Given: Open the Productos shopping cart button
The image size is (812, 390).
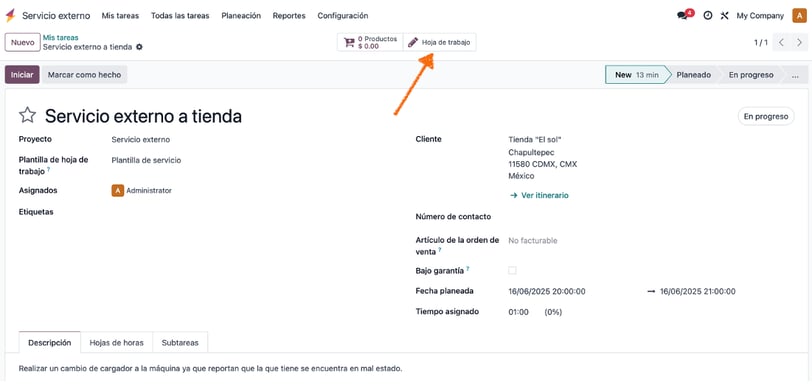Looking at the screenshot, I should 370,42.
